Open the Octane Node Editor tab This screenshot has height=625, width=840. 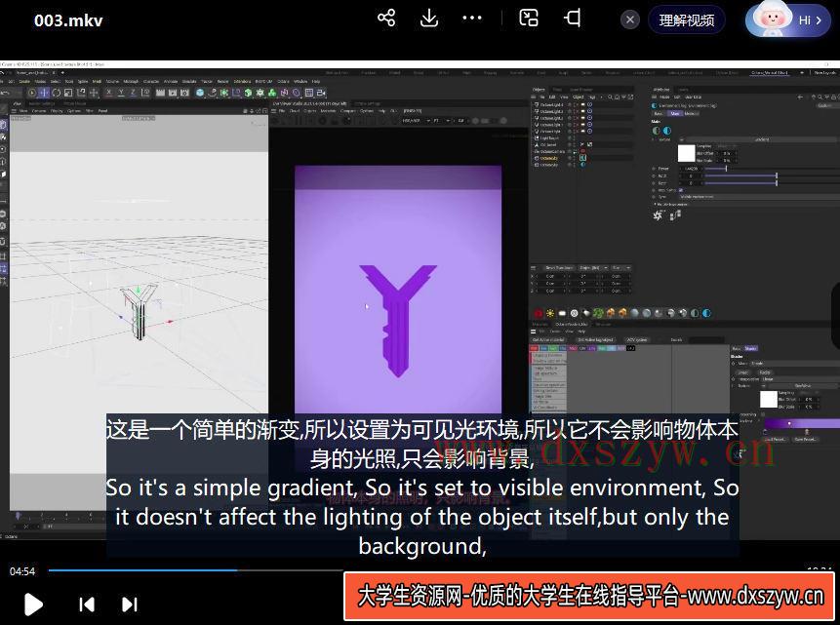click(572, 324)
